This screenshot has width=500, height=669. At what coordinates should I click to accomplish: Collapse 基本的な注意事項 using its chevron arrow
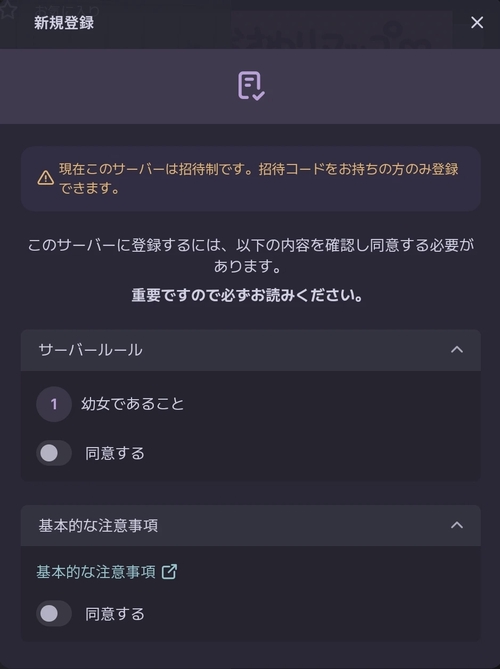(x=457, y=525)
